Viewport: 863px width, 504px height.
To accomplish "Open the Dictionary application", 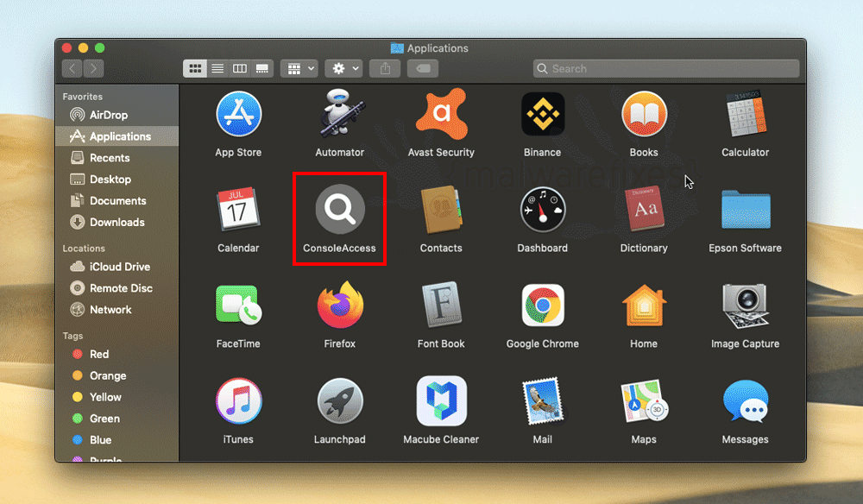I will click(644, 209).
